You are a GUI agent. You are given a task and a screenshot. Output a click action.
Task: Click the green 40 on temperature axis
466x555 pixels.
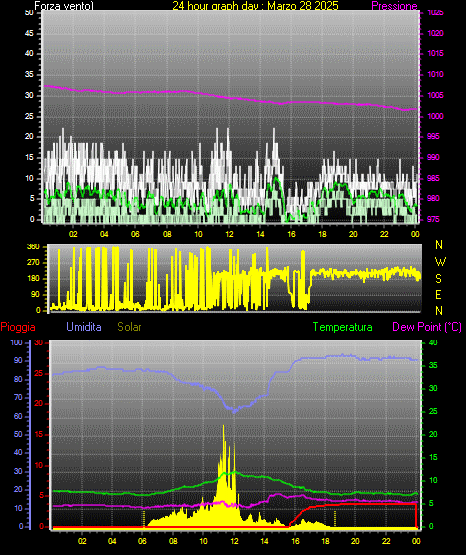click(433, 342)
